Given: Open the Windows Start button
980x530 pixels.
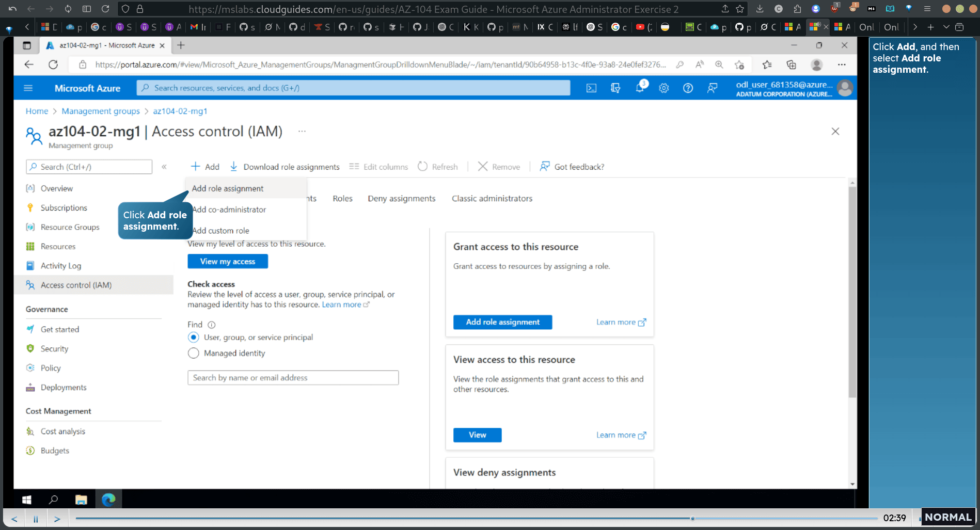Looking at the screenshot, I should click(27, 500).
